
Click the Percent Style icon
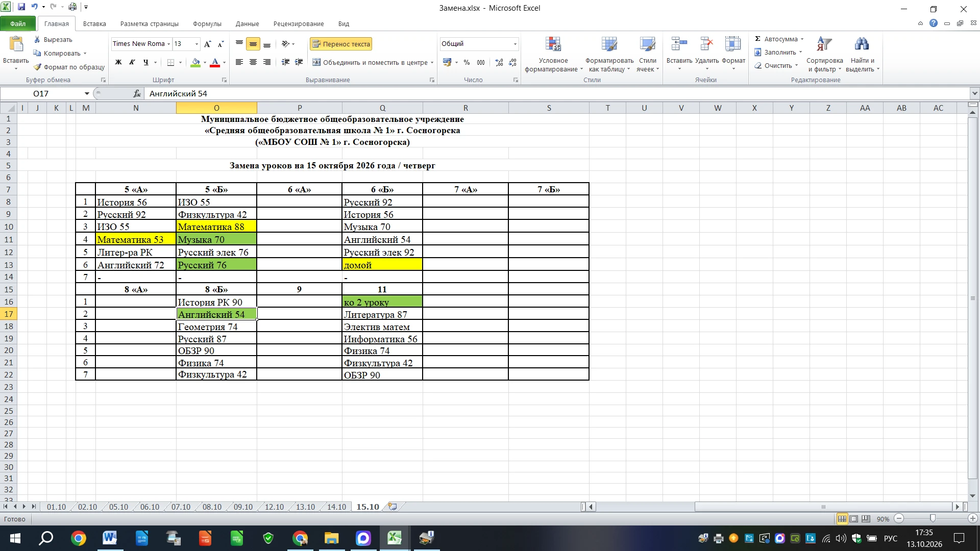[467, 62]
